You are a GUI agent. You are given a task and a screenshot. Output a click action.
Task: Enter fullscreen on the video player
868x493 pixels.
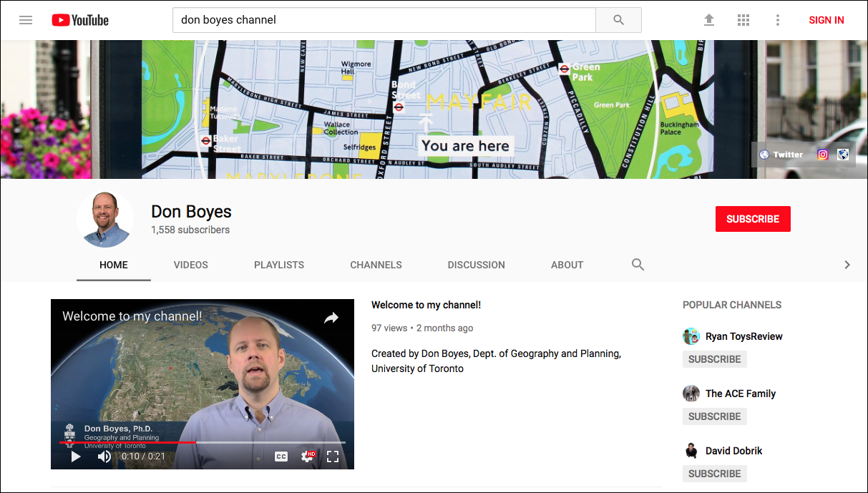333,457
